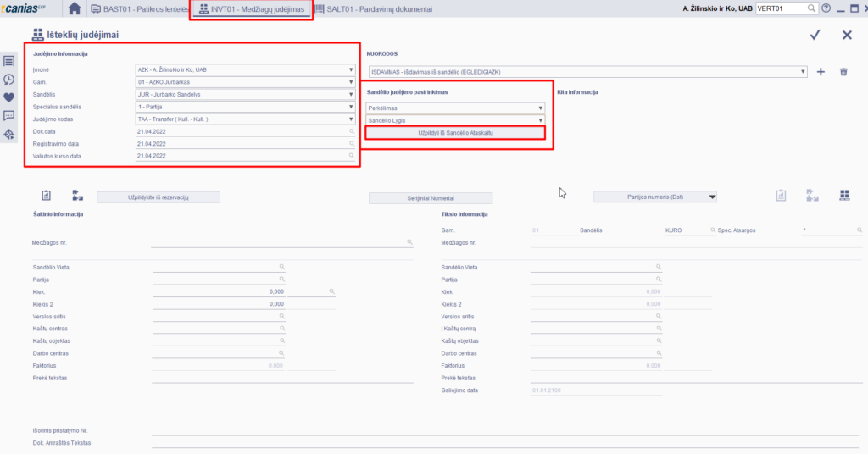Screen dimensions: 868x454
Task: Click the Užpildykite iš rezervacijų button
Action: (159, 197)
